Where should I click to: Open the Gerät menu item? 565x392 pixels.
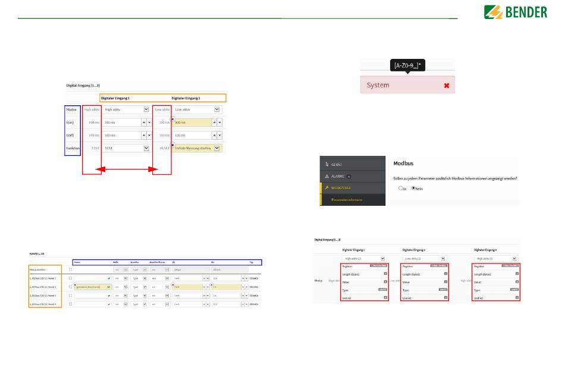tap(353, 164)
